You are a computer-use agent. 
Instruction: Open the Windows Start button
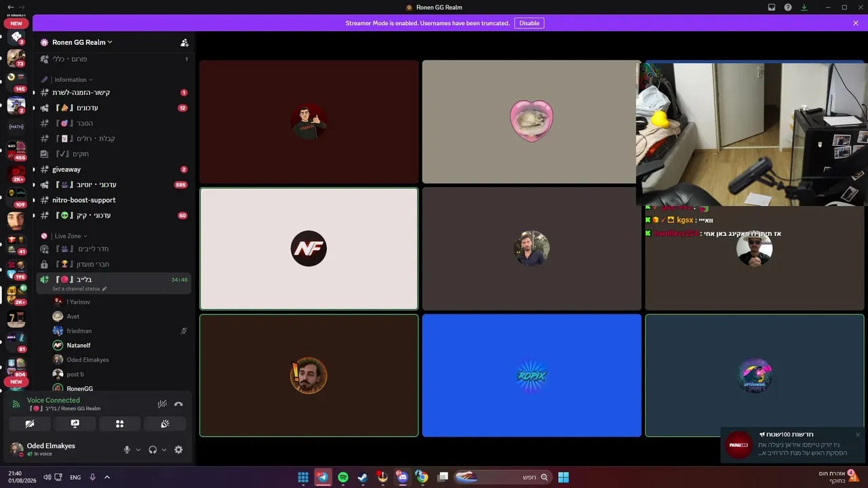coord(564,477)
